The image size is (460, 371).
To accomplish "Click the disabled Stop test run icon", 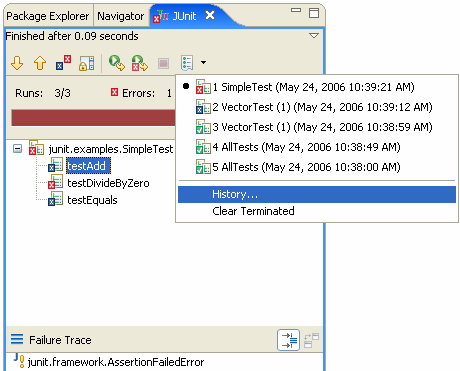I will (x=163, y=63).
